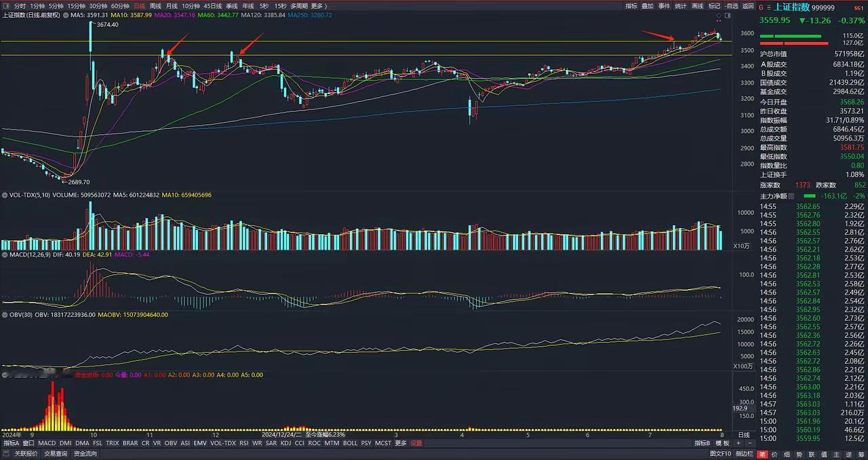
Task: Open the 标记 marker menu
Action: [714, 6]
